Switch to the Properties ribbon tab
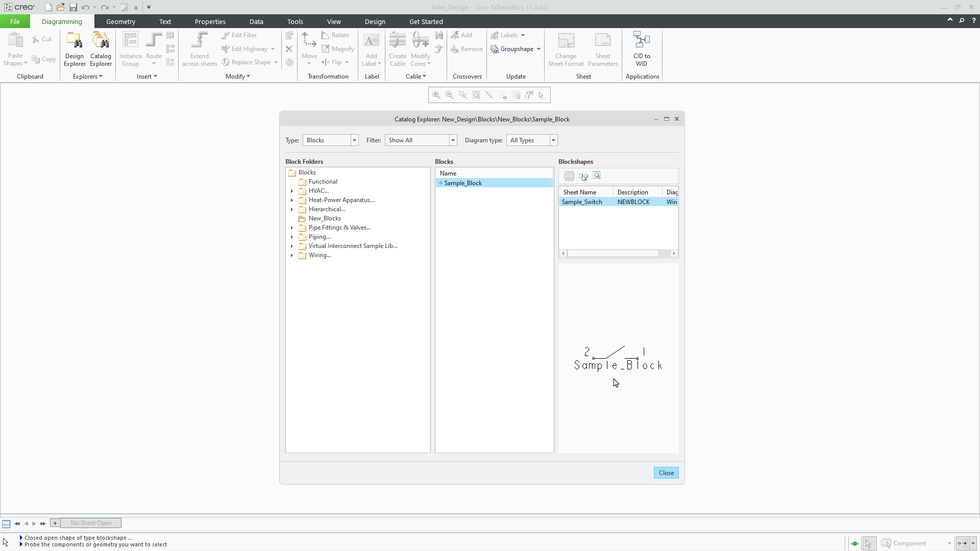 point(210,21)
